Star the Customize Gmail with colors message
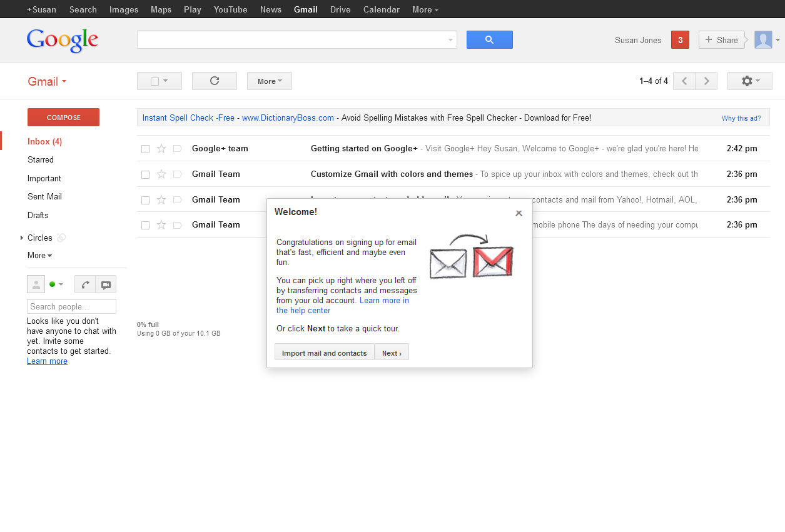 (161, 174)
